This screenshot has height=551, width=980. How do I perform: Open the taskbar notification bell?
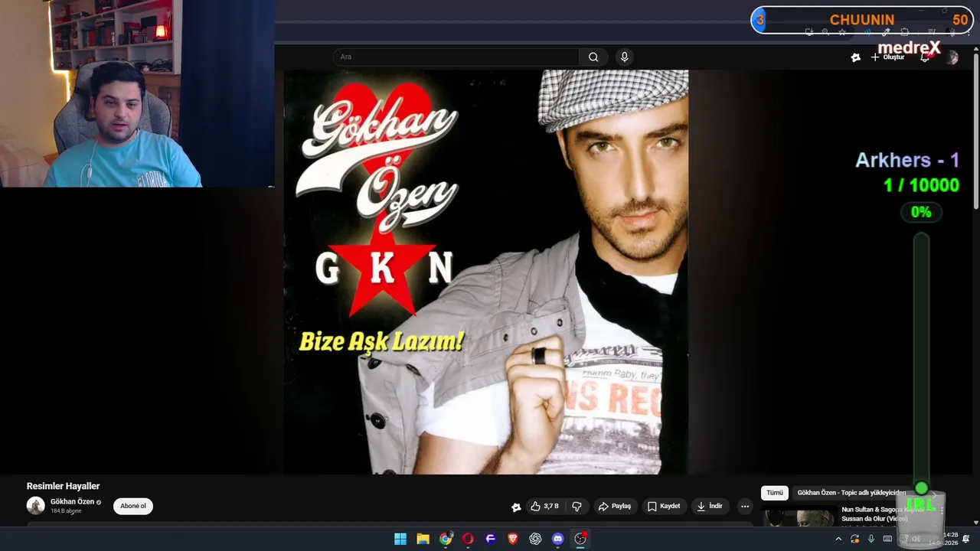966,539
